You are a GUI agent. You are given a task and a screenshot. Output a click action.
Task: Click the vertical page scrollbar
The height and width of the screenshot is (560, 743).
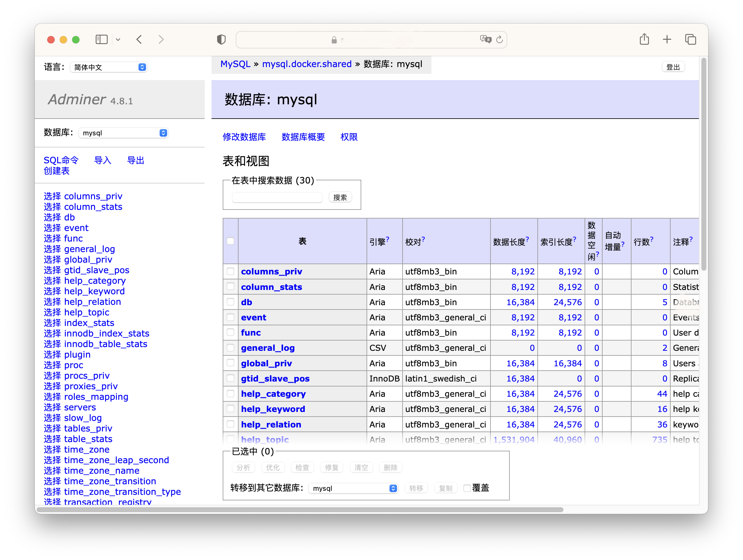[x=704, y=165]
